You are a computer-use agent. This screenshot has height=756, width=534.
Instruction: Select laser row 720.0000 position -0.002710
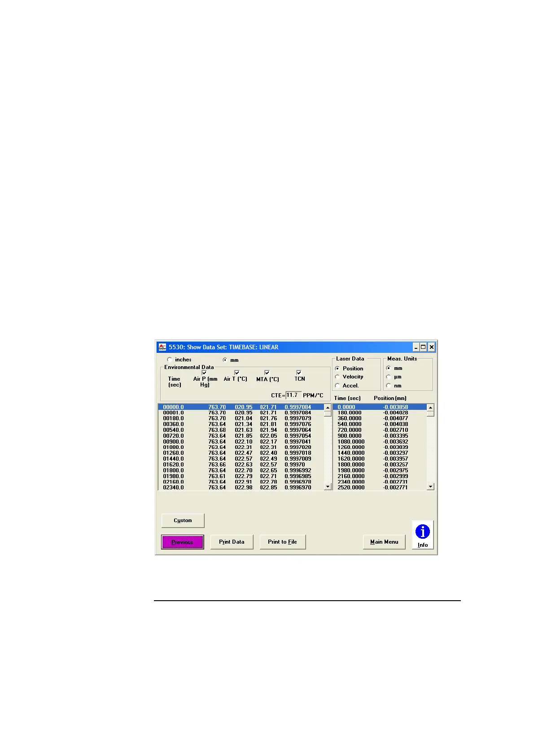[x=380, y=430]
